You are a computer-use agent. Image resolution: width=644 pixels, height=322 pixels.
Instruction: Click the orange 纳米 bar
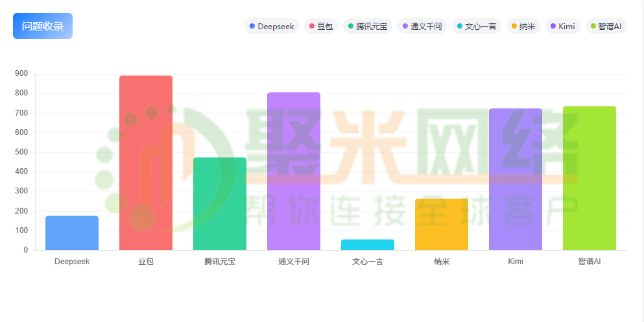(x=442, y=224)
